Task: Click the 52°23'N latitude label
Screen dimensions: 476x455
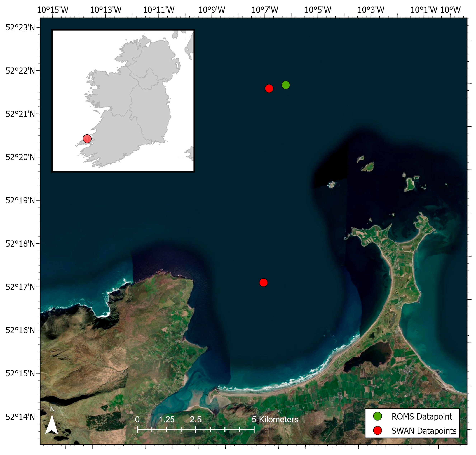Action: tap(20, 27)
